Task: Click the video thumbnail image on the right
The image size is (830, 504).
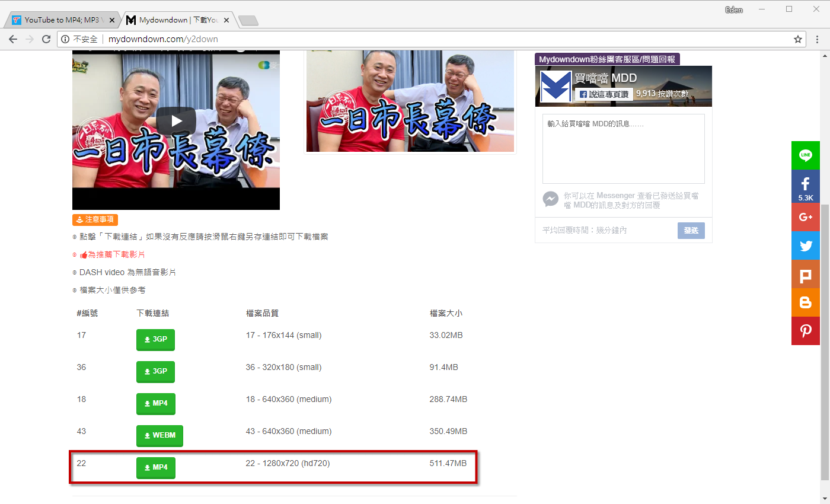Action: point(410,101)
